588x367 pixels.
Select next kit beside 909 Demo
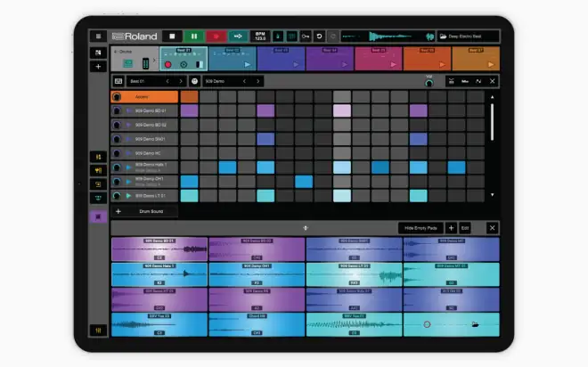(x=258, y=81)
